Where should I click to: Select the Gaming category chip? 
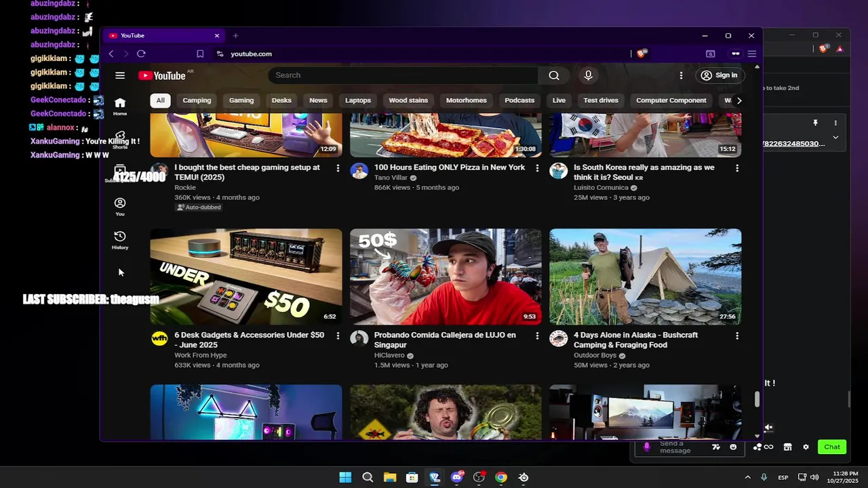tap(241, 100)
